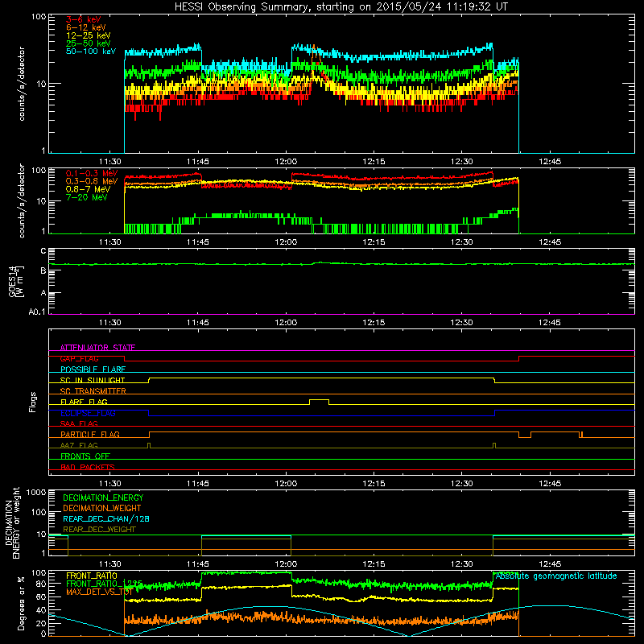Click the SC_IN_SUNLIGHT flag label
This screenshot has width=644, height=644.
(x=93, y=380)
